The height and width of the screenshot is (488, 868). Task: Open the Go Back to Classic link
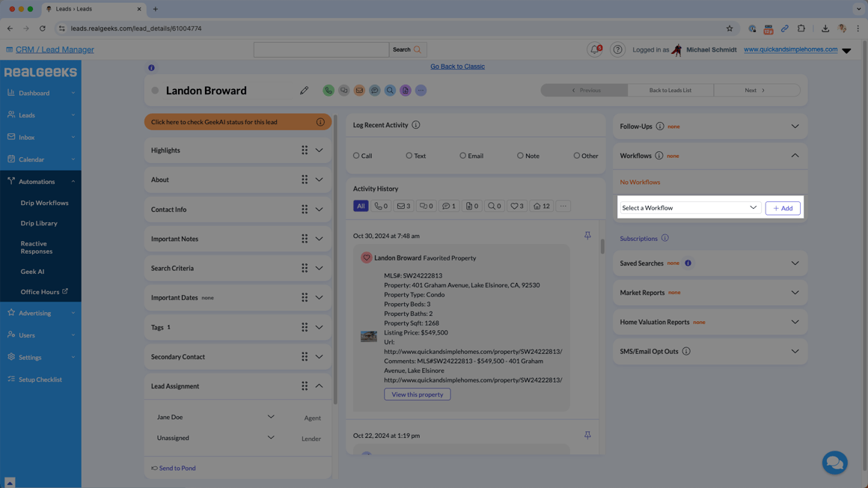point(457,66)
